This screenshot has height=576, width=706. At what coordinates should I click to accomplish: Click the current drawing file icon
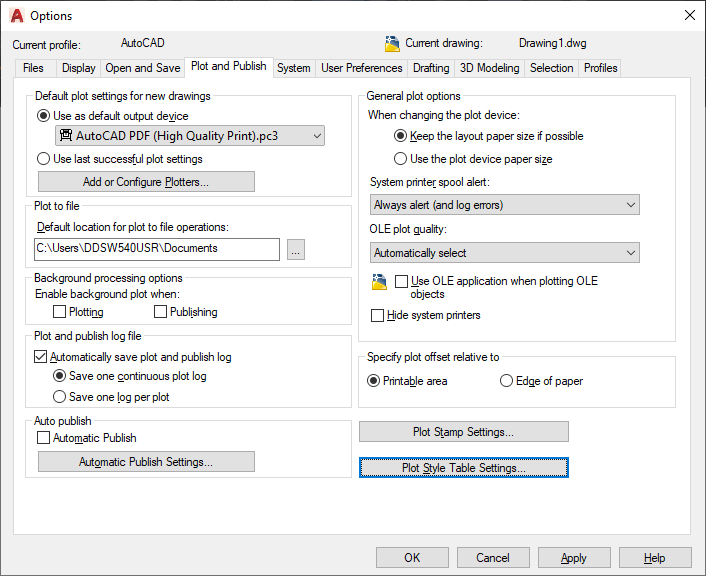click(x=392, y=43)
